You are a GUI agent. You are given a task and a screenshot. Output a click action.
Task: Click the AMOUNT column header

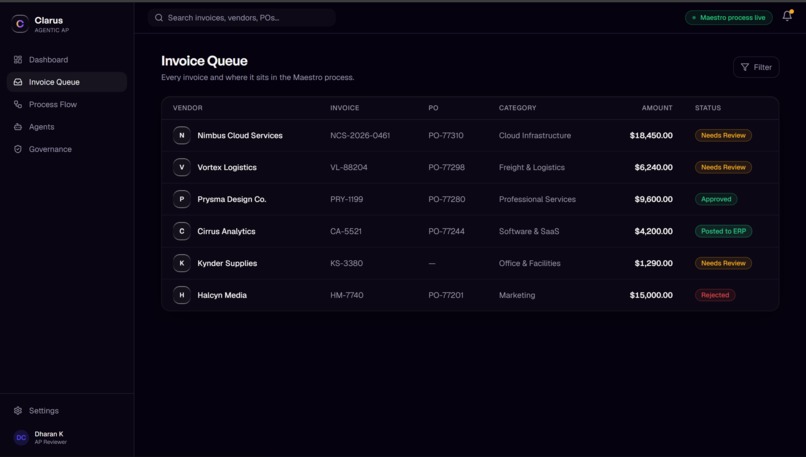point(657,108)
